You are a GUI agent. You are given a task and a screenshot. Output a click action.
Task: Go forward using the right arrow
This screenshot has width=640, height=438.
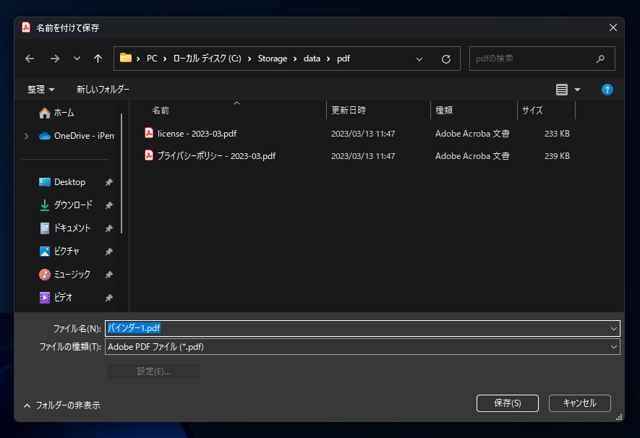point(55,59)
